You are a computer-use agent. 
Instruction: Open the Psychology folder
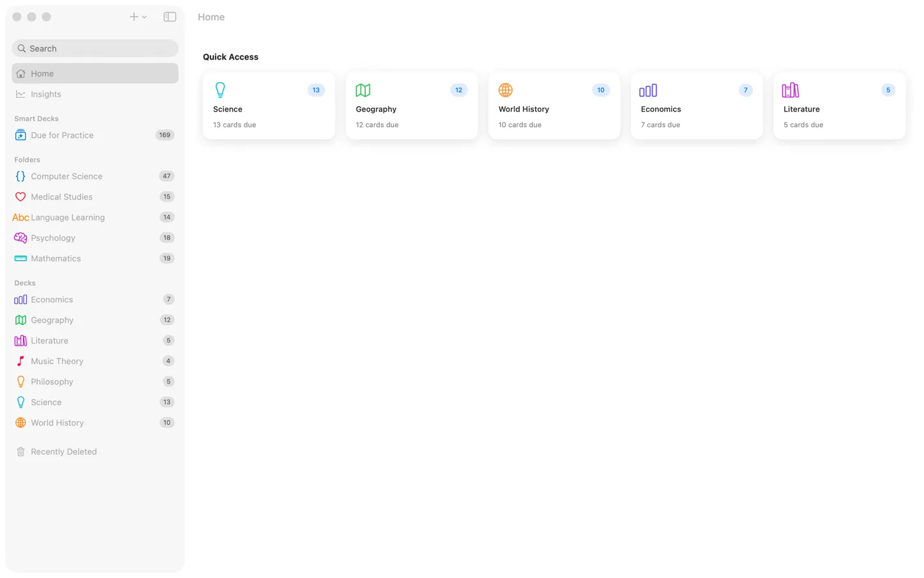tap(95, 238)
